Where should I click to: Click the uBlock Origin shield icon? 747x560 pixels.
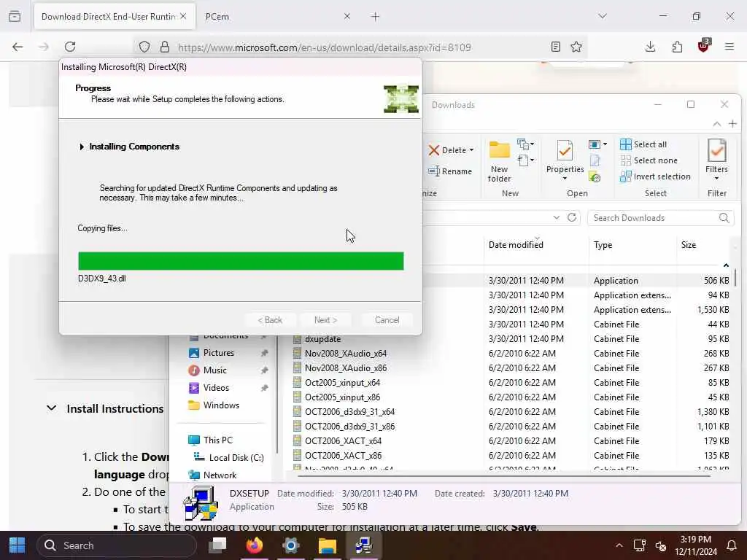(x=704, y=46)
